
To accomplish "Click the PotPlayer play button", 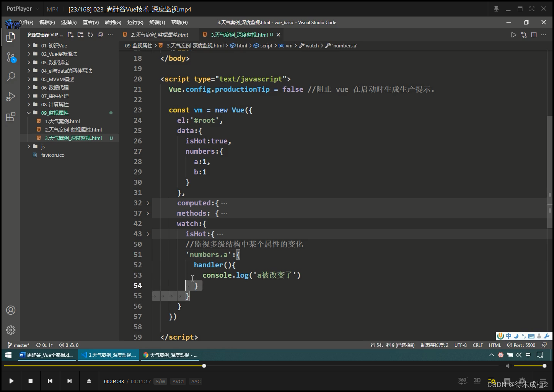I will [x=11, y=381].
